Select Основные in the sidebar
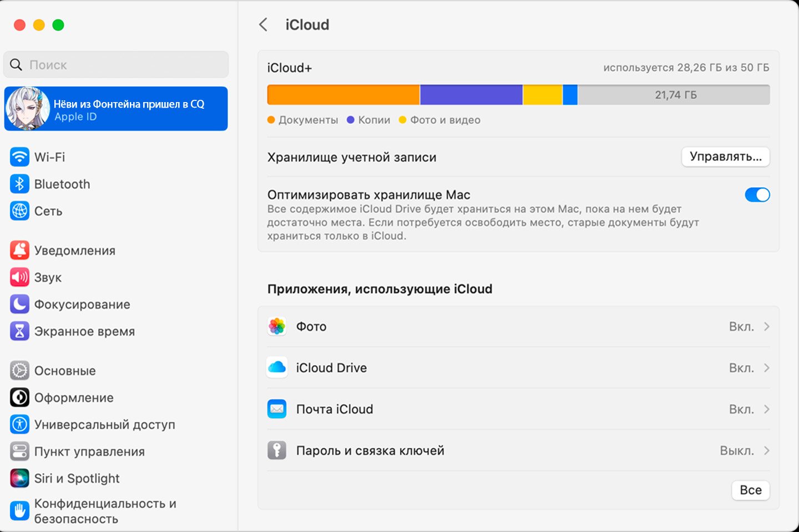The image size is (799, 532). (65, 371)
